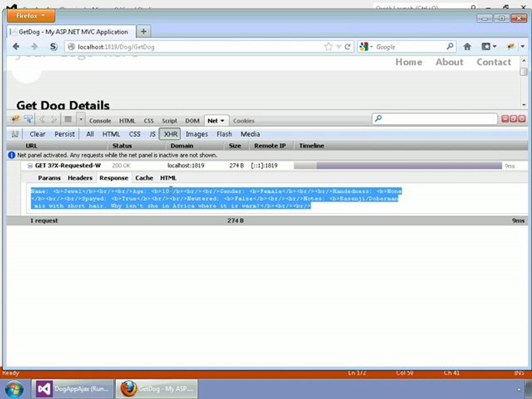Go back in Firebug panel history
Screen dimensions: 532x399
tap(42, 120)
